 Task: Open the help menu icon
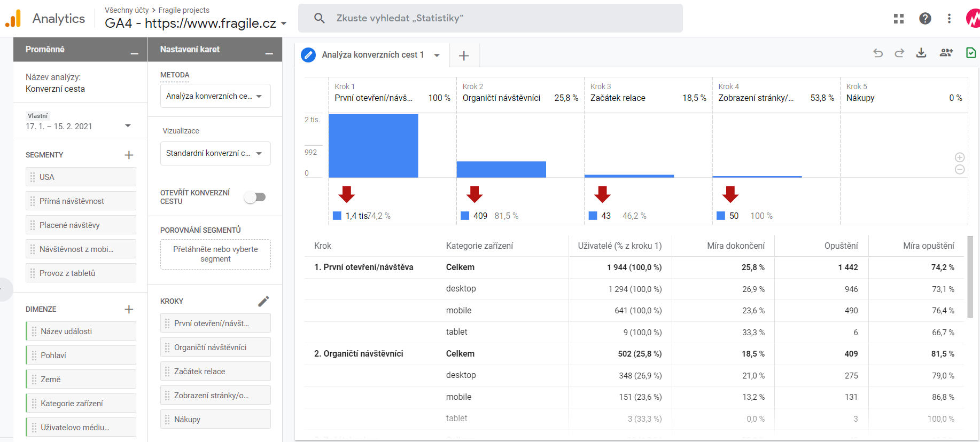click(925, 19)
